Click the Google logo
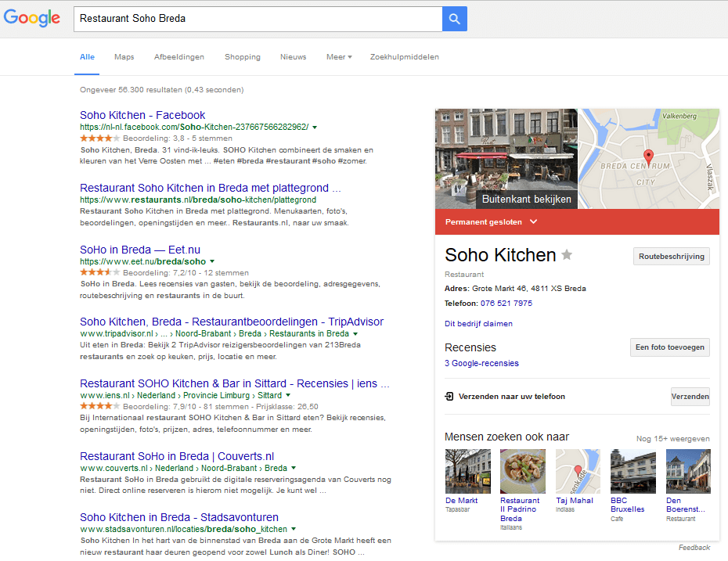Image resolution: width=728 pixels, height=561 pixels. pyautogui.click(x=32, y=19)
